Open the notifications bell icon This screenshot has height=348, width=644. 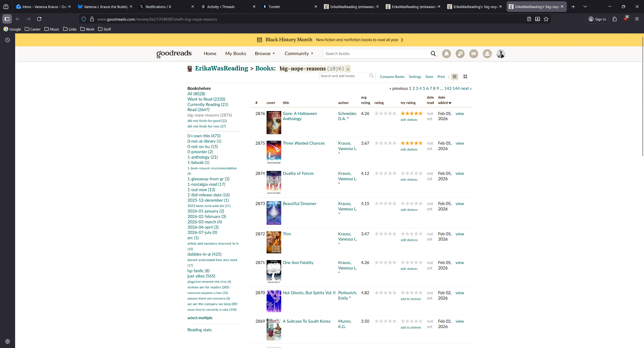point(446,54)
